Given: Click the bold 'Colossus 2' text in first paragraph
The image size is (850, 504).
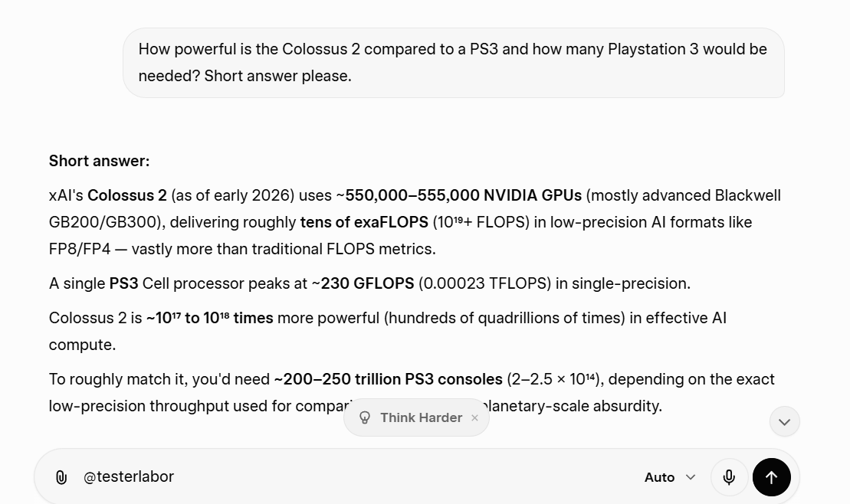Looking at the screenshot, I should coord(127,195).
